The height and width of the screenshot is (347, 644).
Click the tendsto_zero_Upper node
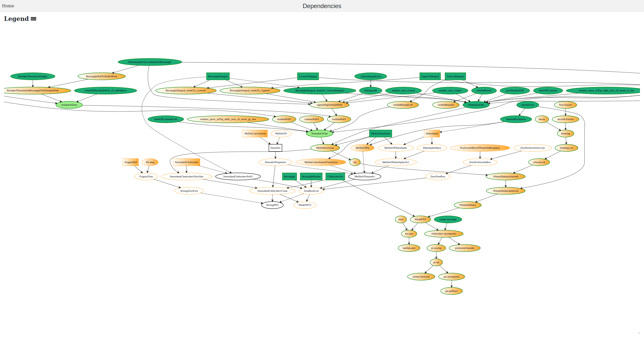click(450, 91)
